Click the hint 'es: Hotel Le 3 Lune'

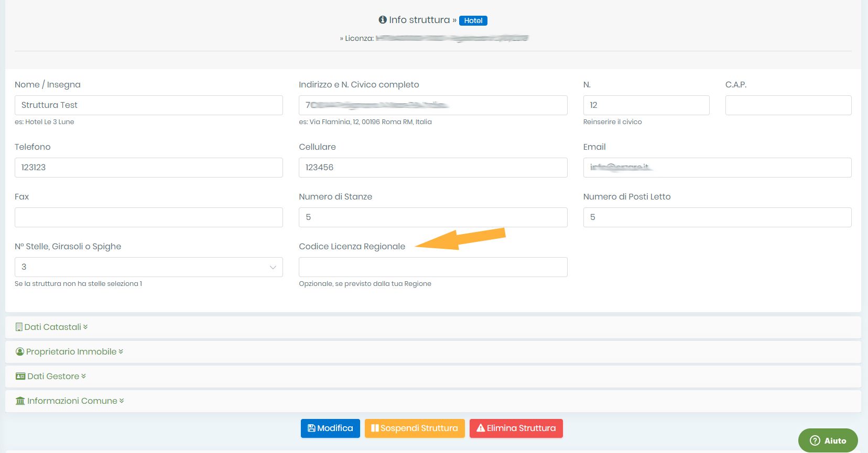(x=45, y=121)
